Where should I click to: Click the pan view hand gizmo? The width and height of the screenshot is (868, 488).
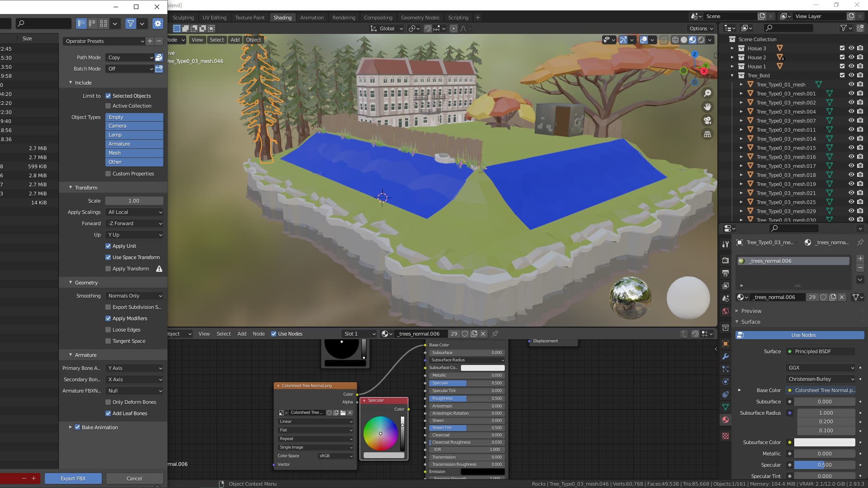coord(707,107)
